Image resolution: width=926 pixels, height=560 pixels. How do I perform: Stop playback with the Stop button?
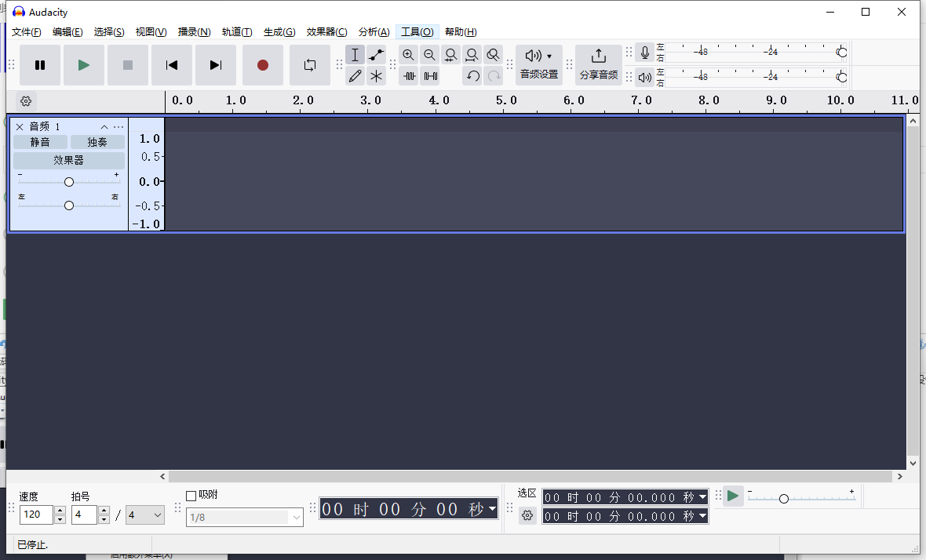[128, 65]
